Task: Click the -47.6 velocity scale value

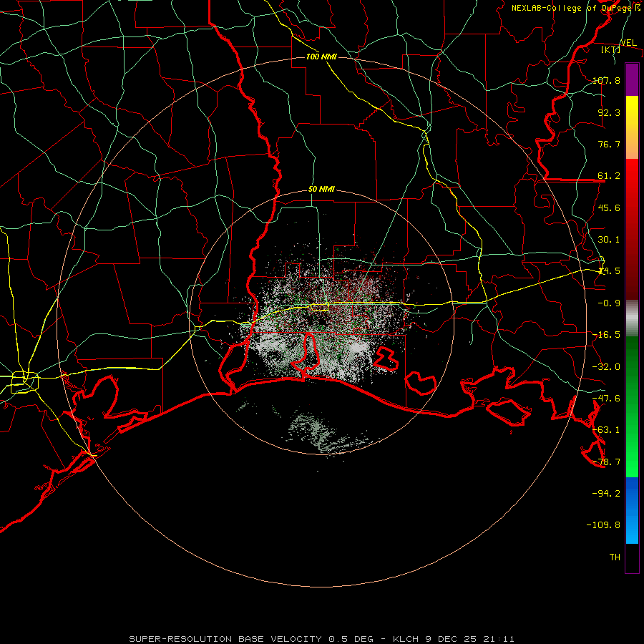Action: pos(606,399)
